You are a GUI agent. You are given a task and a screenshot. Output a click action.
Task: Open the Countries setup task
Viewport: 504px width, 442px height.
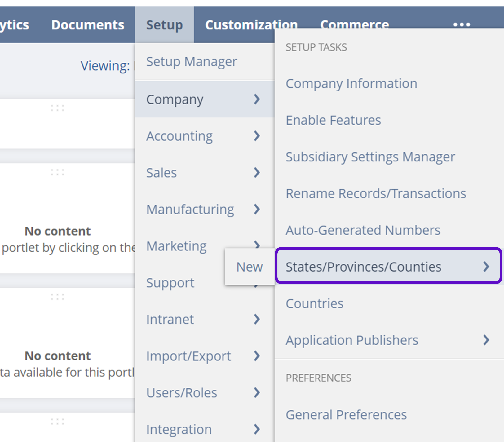pos(314,303)
